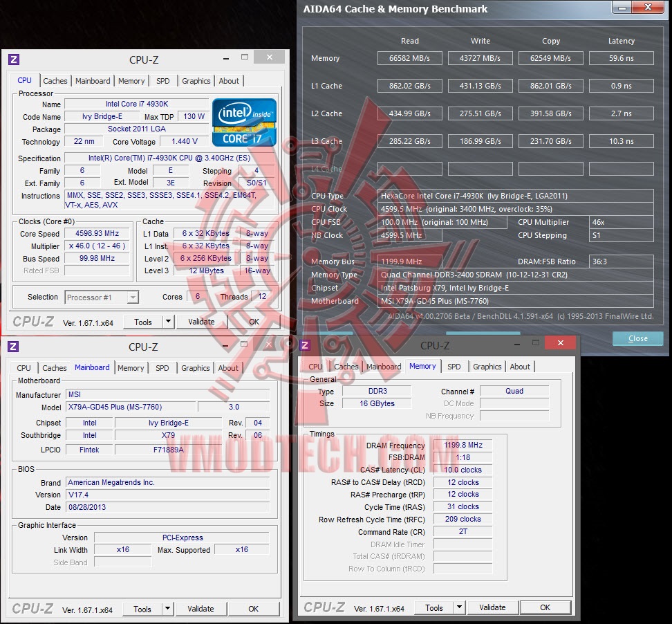The image size is (672, 624).
Task: Click the Multiplier value x 46.0 ( 12 - 46 )
Action: click(x=97, y=246)
